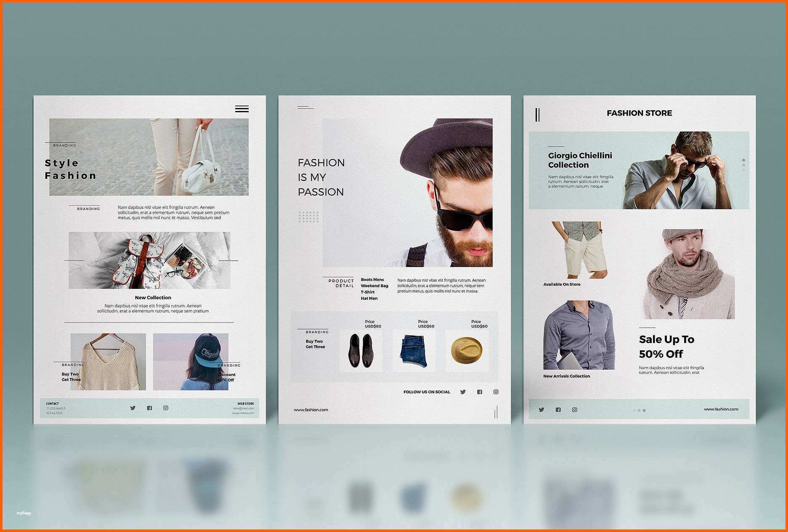Click the Facebook icon on left flyer footer

(x=149, y=408)
